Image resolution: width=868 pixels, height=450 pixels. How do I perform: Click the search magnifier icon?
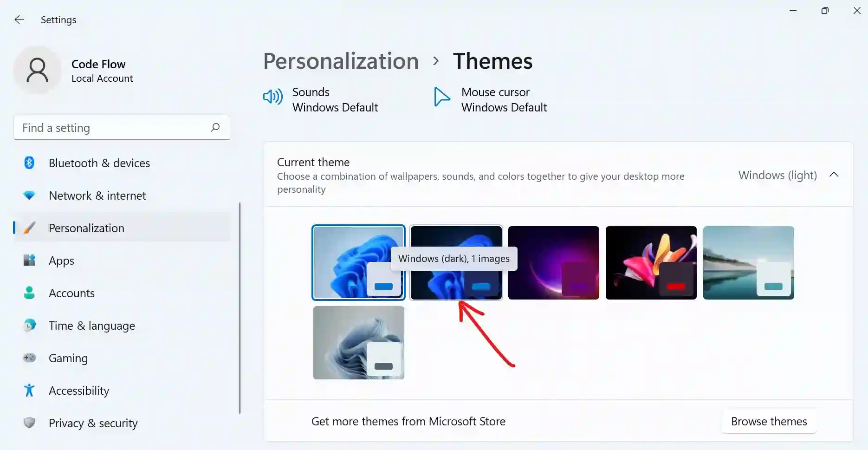[x=215, y=127]
